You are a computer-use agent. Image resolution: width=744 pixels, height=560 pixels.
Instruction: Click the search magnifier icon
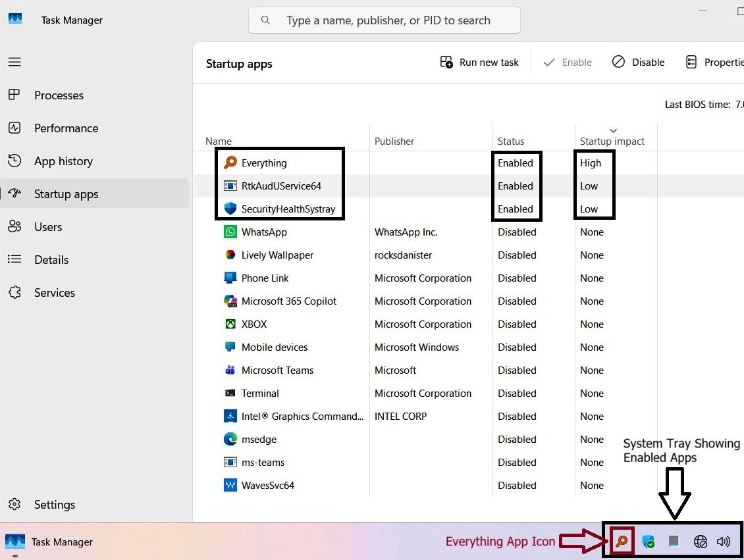(x=266, y=20)
